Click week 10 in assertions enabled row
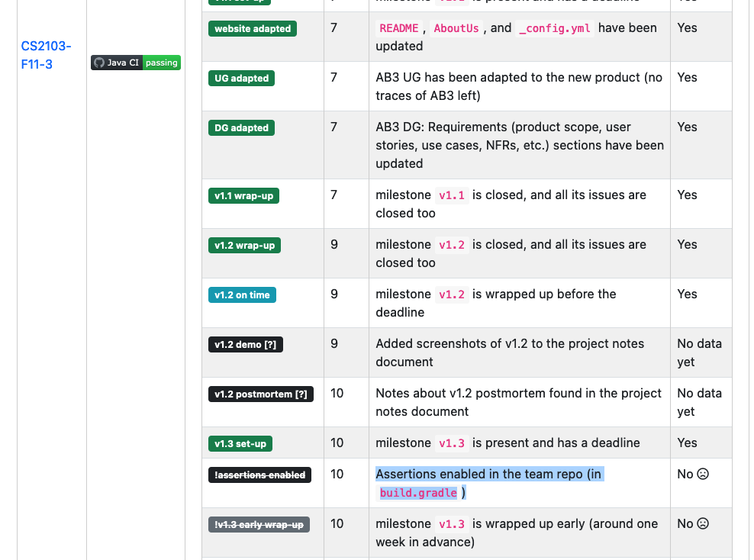754x560 pixels. tap(337, 474)
